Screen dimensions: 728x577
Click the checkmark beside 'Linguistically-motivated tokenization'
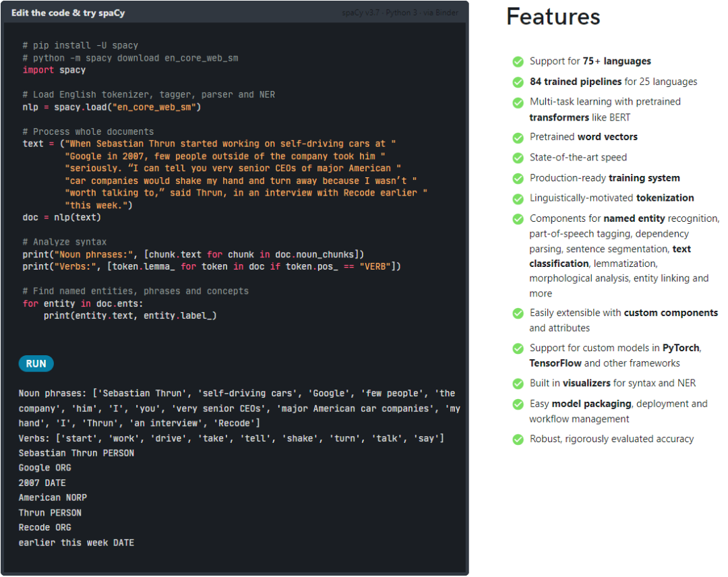point(518,199)
